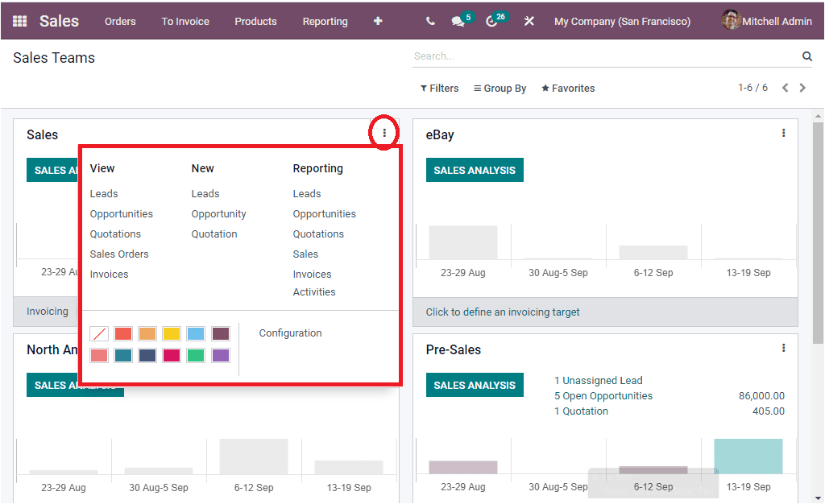Click the SALES ANALYSIS button on eBay card

[x=475, y=170]
